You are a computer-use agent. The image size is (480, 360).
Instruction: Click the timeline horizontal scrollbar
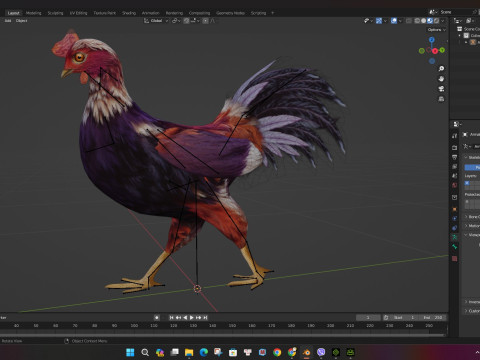[223, 334]
